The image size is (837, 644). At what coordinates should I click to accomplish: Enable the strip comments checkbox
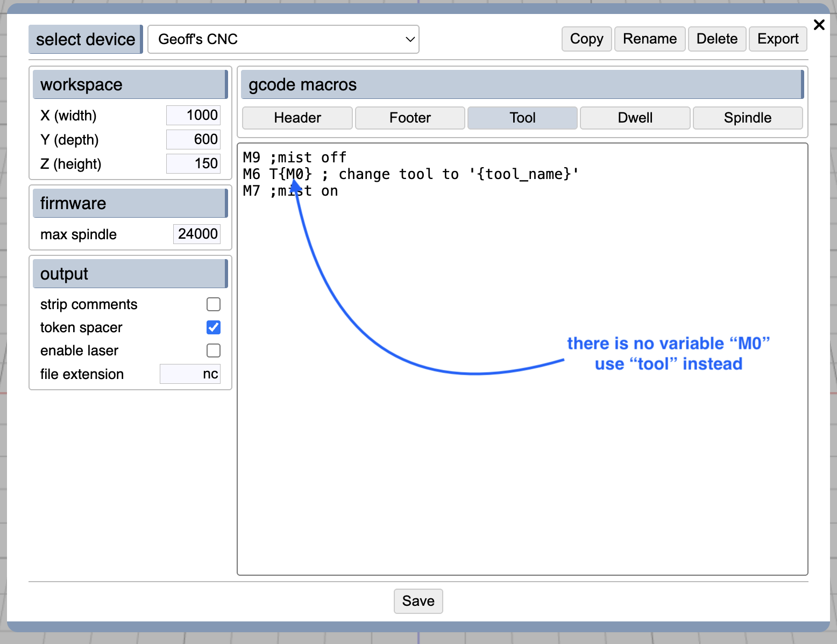coord(214,304)
